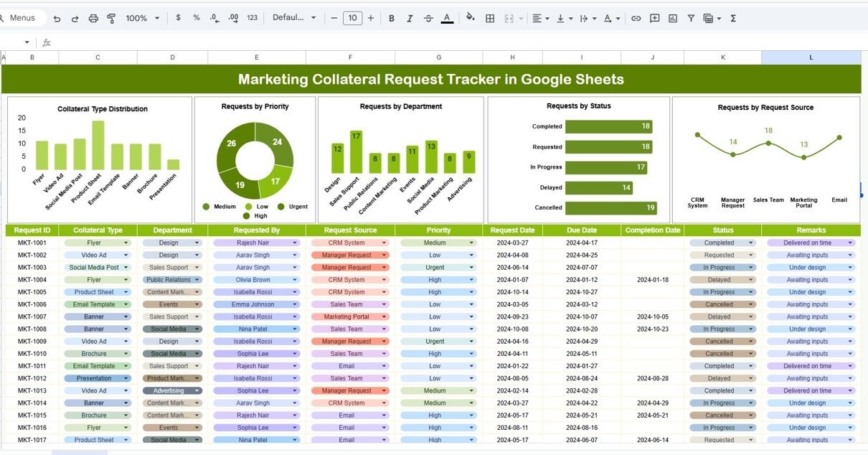This screenshot has width=868, height=455.
Task: Open the fill color picker
Action: [x=471, y=19]
